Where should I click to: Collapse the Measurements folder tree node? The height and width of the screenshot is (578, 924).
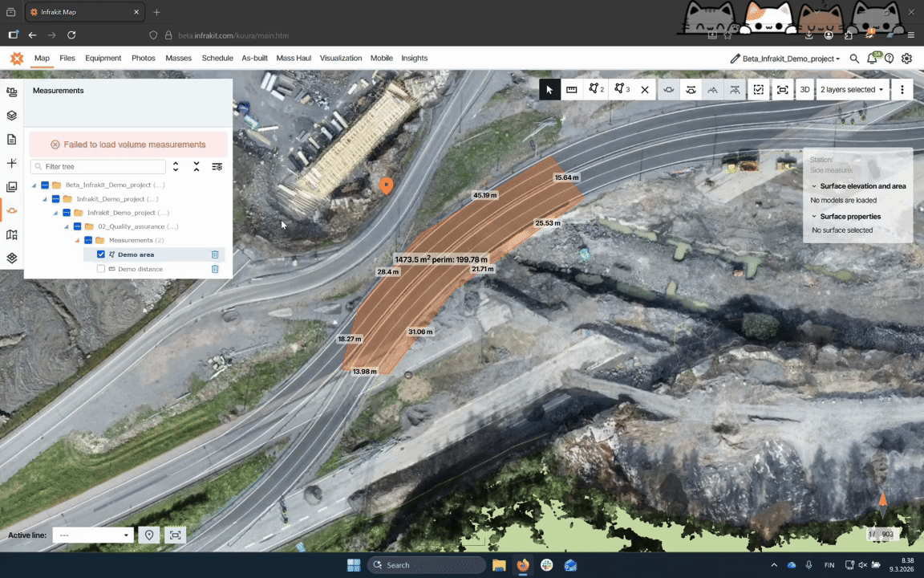click(x=78, y=241)
